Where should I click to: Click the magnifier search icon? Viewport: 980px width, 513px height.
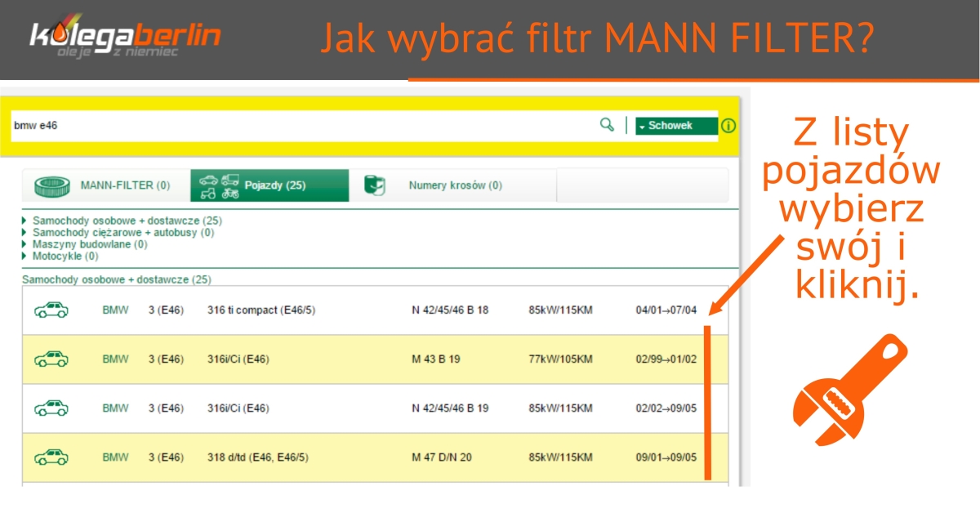[606, 124]
